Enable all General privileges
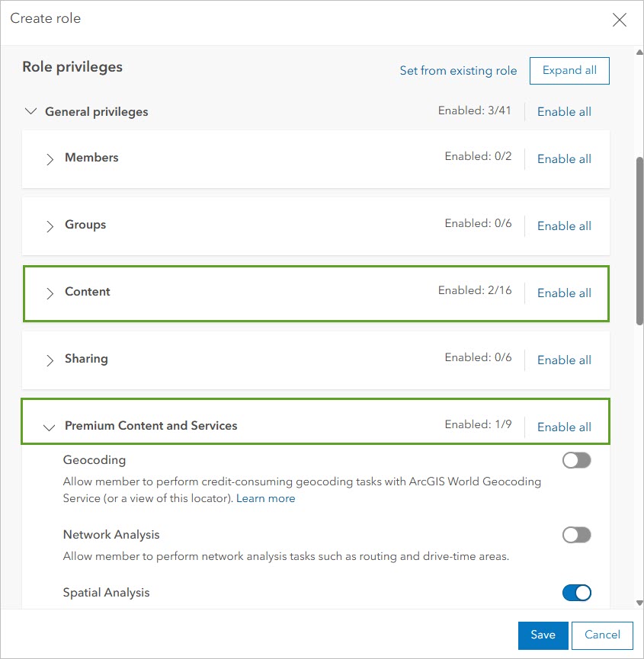 [564, 111]
